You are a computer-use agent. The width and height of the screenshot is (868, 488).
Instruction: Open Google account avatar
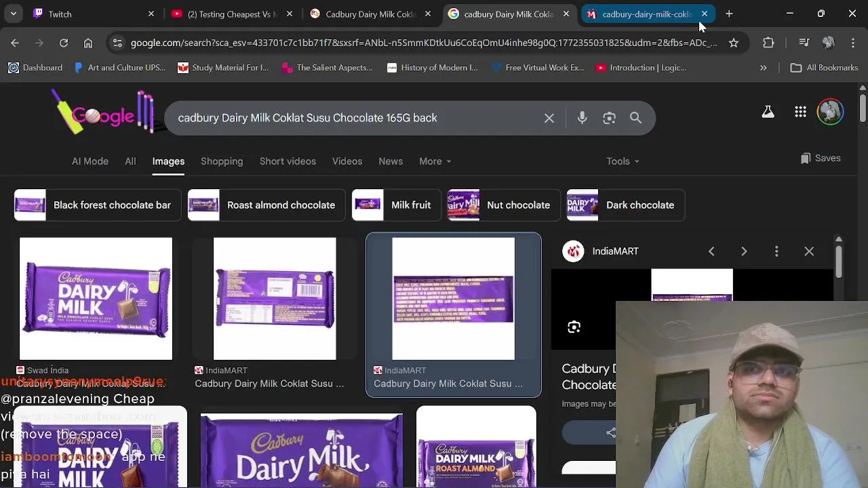pos(831,112)
